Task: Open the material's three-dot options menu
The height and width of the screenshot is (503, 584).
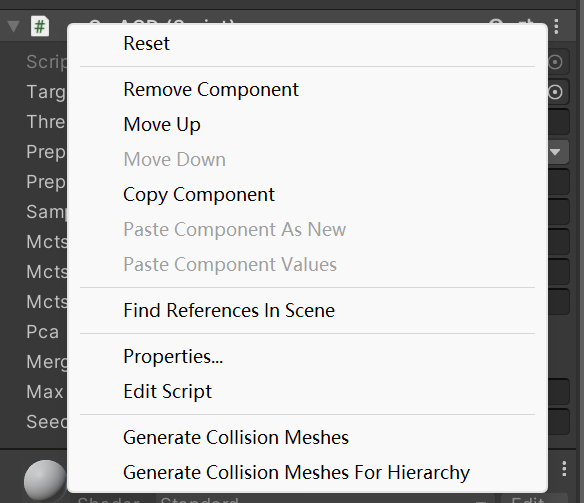Action: [x=564, y=469]
